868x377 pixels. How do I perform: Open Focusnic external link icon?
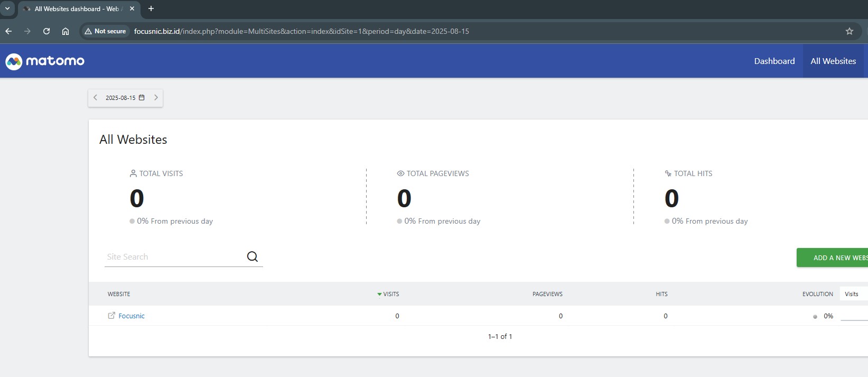[111, 316]
